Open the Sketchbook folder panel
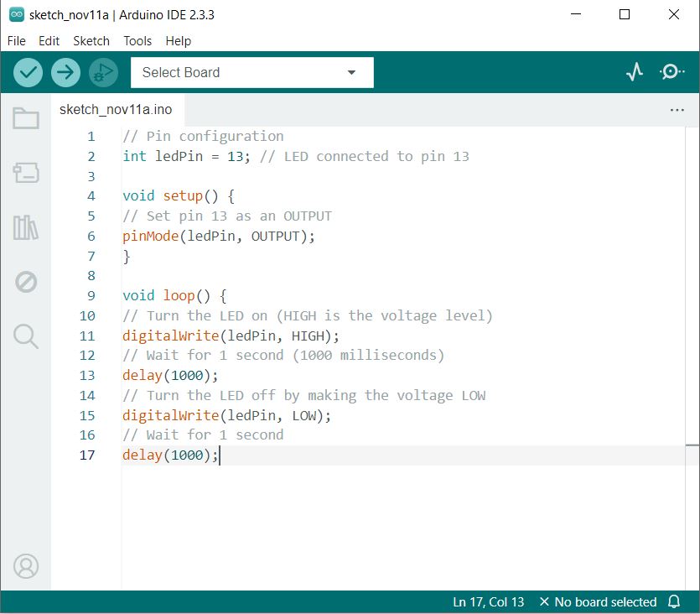The width and height of the screenshot is (700, 614). point(26,118)
